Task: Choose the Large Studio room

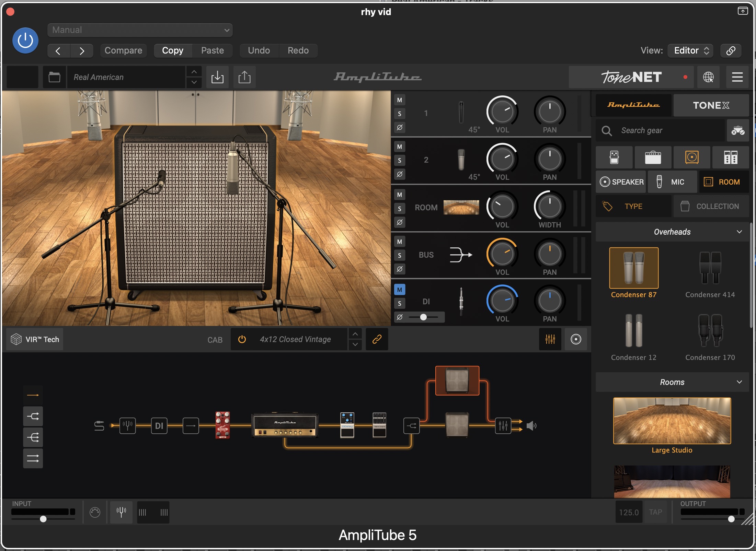Action: [672, 425]
